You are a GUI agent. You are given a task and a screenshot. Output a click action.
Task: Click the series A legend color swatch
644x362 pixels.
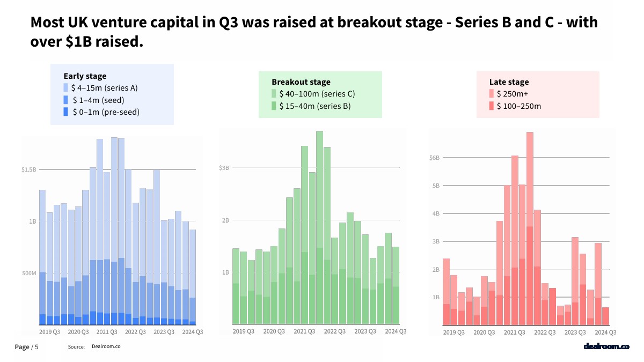pyautogui.click(x=66, y=88)
